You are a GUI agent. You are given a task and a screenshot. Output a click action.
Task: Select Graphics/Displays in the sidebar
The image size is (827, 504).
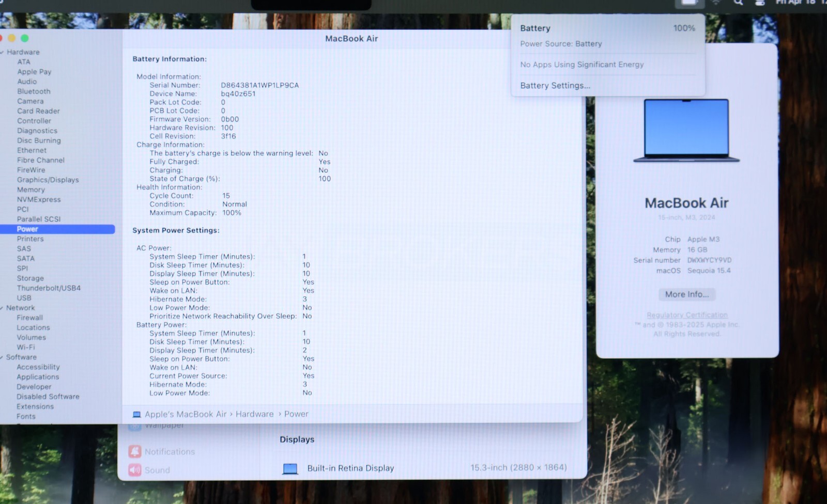[48, 180]
